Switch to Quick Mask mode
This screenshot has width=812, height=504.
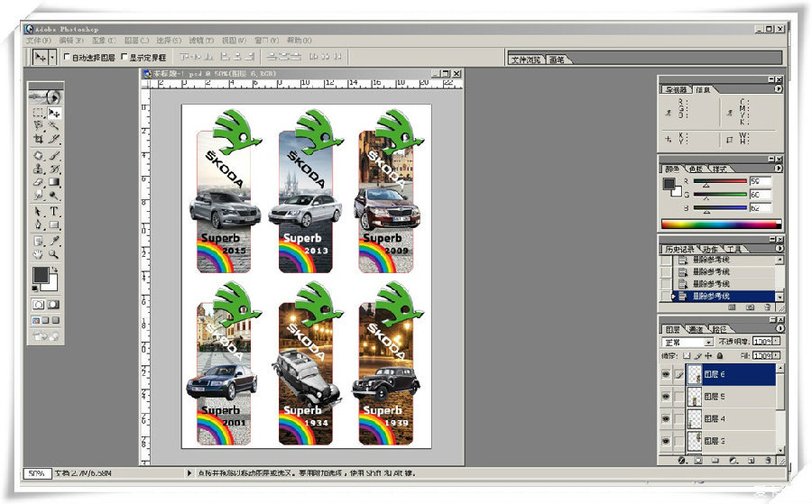click(x=53, y=305)
